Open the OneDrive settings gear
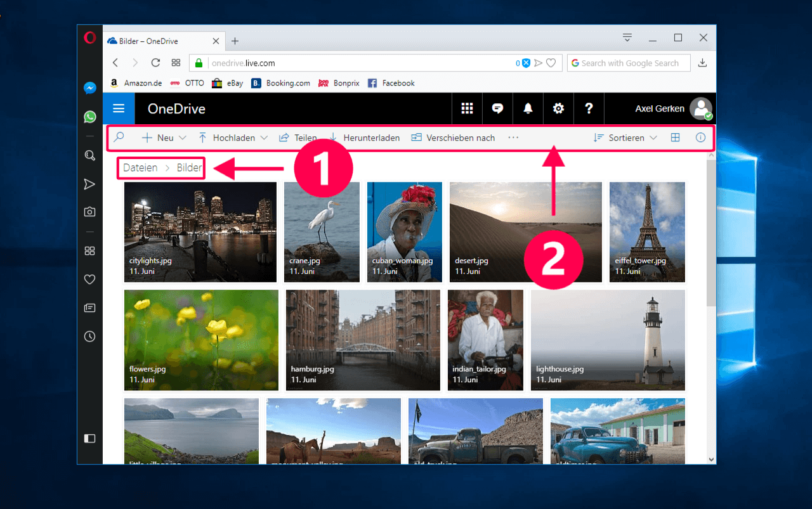 coord(558,108)
